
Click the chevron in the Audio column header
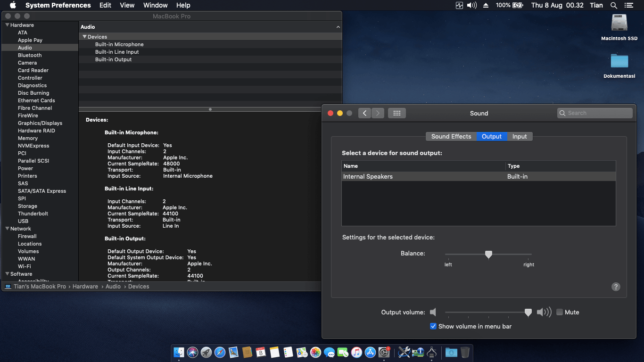pyautogui.click(x=338, y=27)
